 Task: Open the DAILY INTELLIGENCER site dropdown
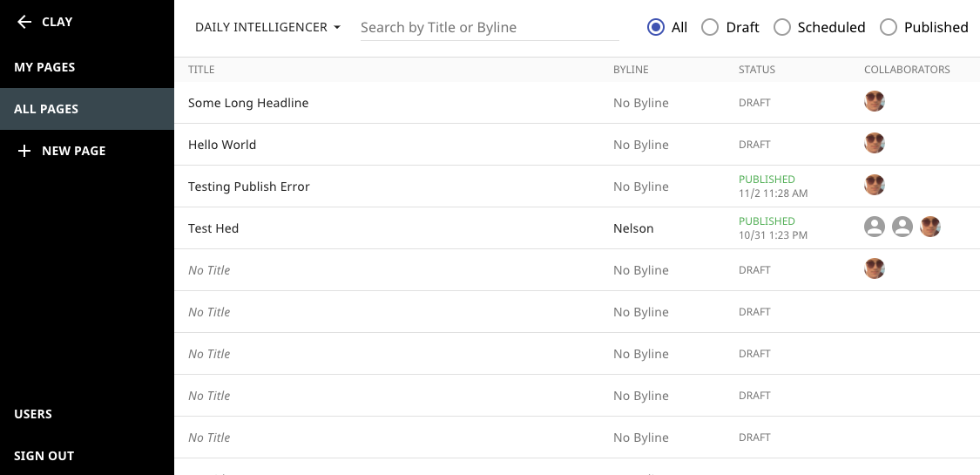[267, 27]
